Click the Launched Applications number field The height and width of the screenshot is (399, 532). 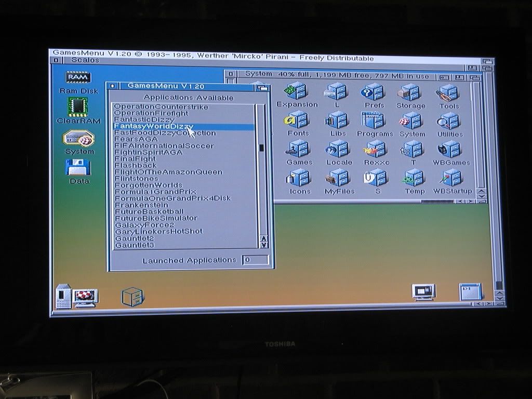(256, 260)
